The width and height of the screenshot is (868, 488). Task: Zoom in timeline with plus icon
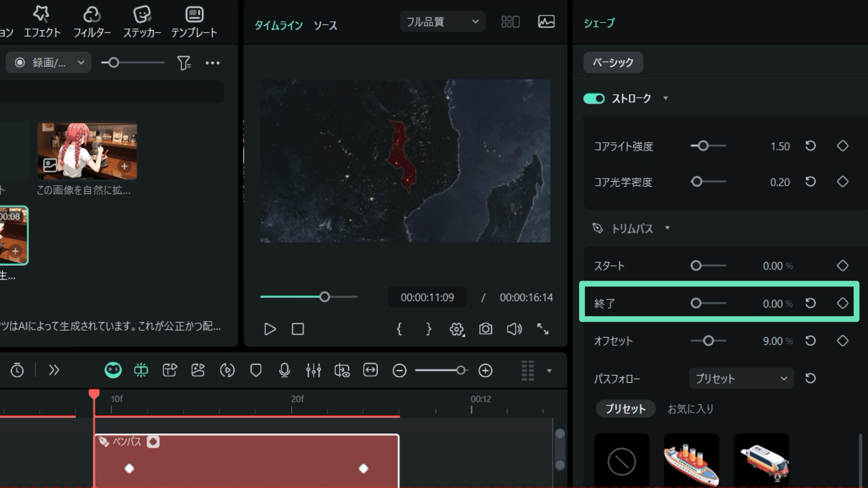point(485,371)
